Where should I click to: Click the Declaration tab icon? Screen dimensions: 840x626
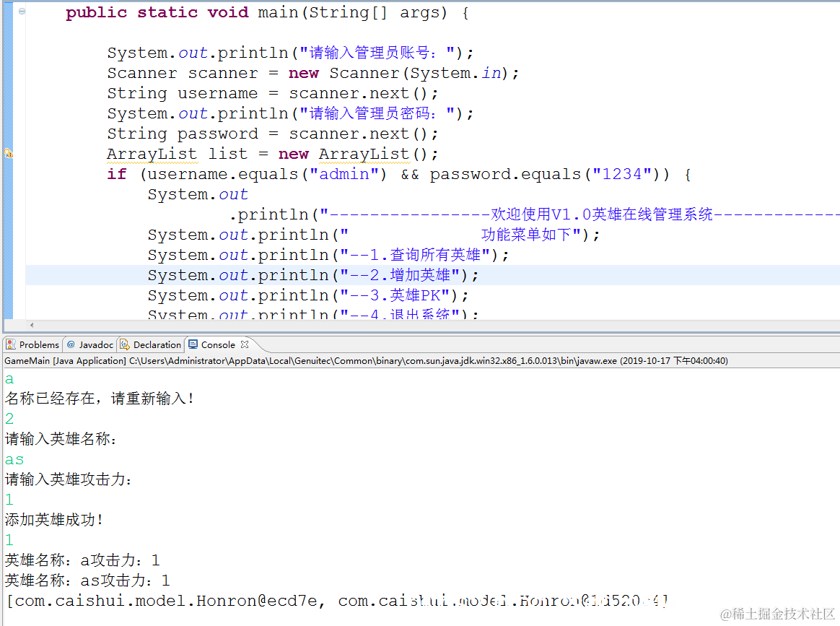[124, 344]
